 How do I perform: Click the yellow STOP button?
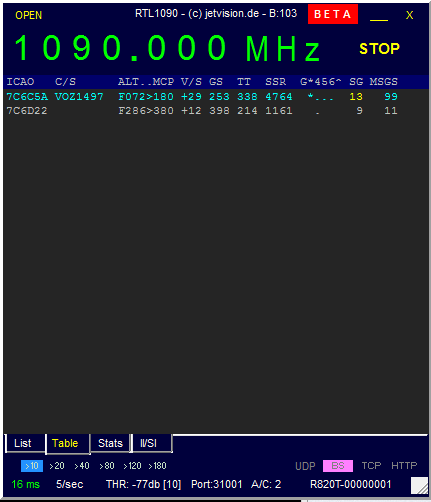click(x=379, y=49)
